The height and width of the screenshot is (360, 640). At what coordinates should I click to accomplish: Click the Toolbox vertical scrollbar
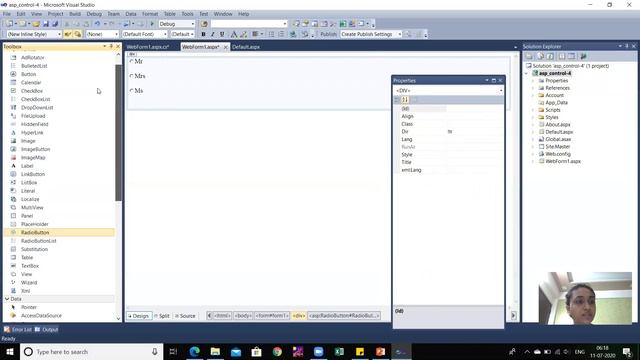coord(118,133)
